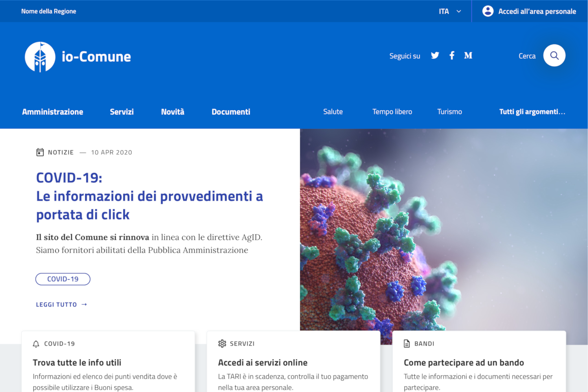Select the Servizi navigation item
This screenshot has height=392, width=588.
[x=122, y=112]
